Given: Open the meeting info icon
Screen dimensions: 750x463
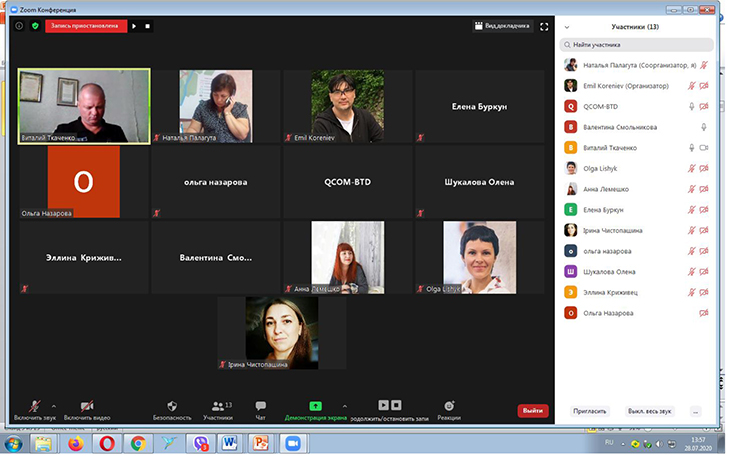Looking at the screenshot, I should click(19, 26).
